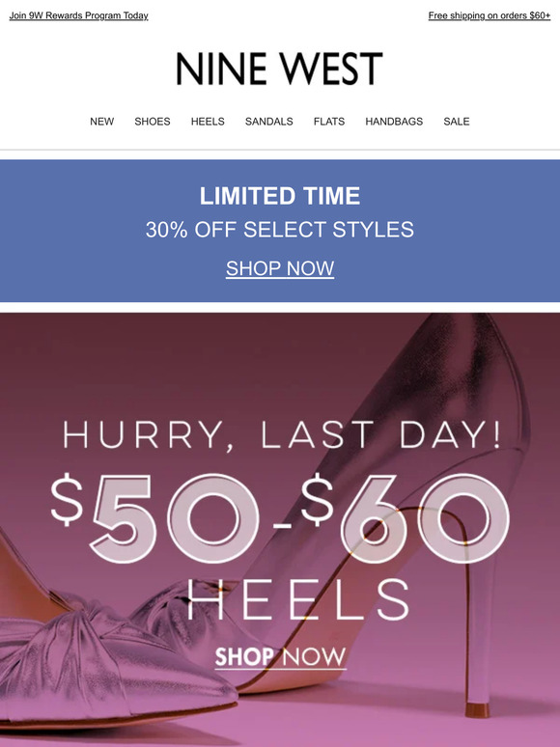Select FLATS from the navigation
Screen dimensions: 560x747
[329, 122]
